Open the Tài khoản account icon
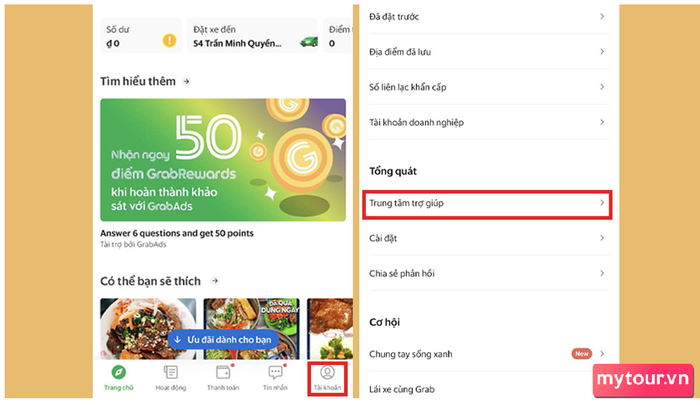 coord(327,372)
